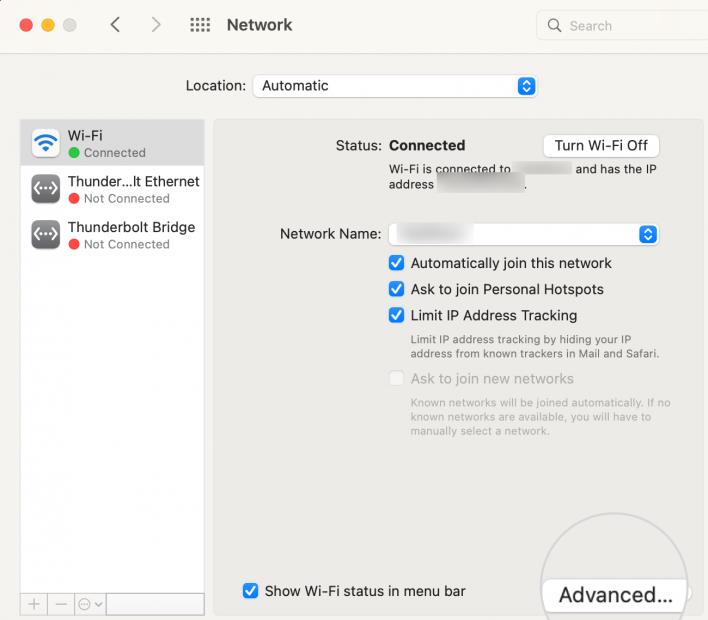Click the Thunderbolt Bridge service icon
This screenshot has width=708, height=620.
tap(46, 235)
